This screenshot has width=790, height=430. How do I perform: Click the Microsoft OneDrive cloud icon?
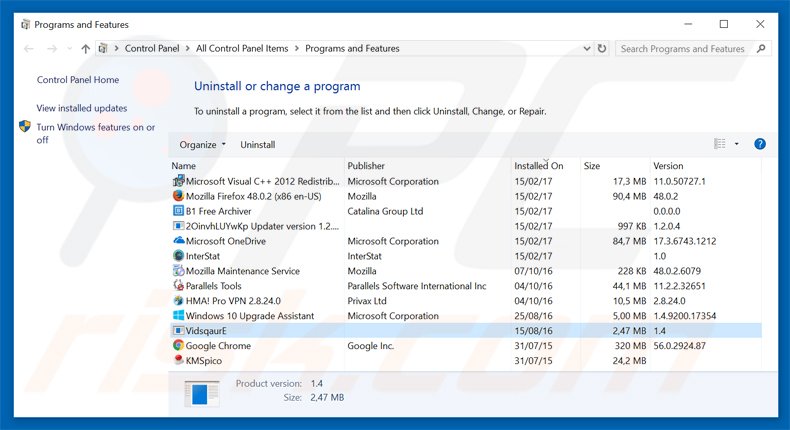pyautogui.click(x=178, y=240)
